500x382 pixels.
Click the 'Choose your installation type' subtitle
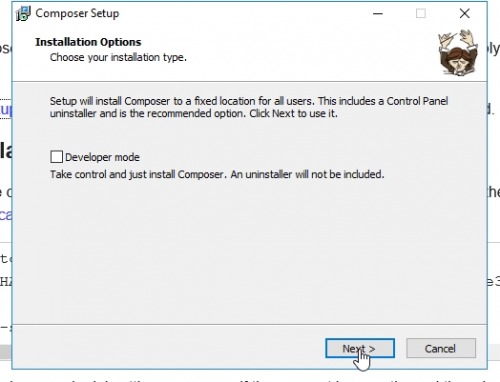118,57
